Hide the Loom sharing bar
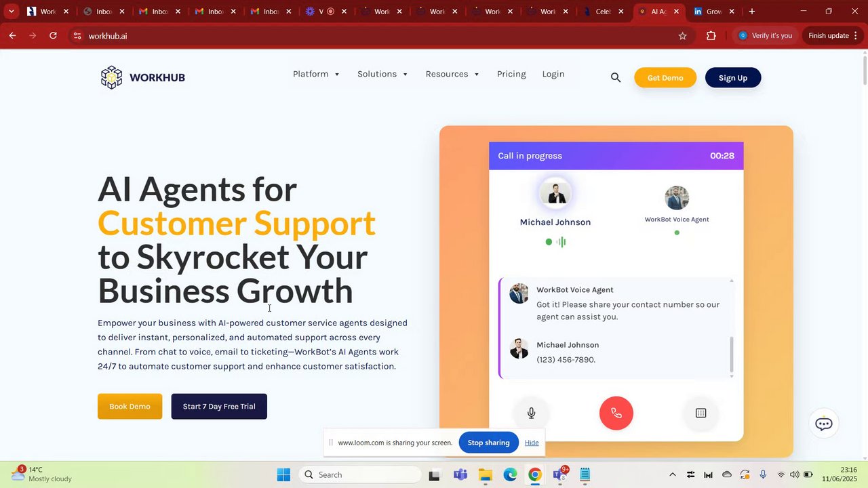868x488 pixels. [x=532, y=443]
